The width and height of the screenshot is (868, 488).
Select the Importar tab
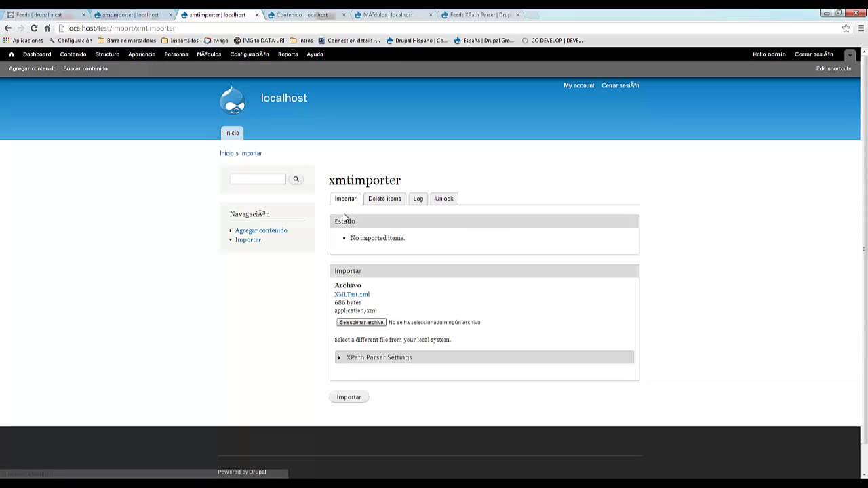tap(345, 199)
